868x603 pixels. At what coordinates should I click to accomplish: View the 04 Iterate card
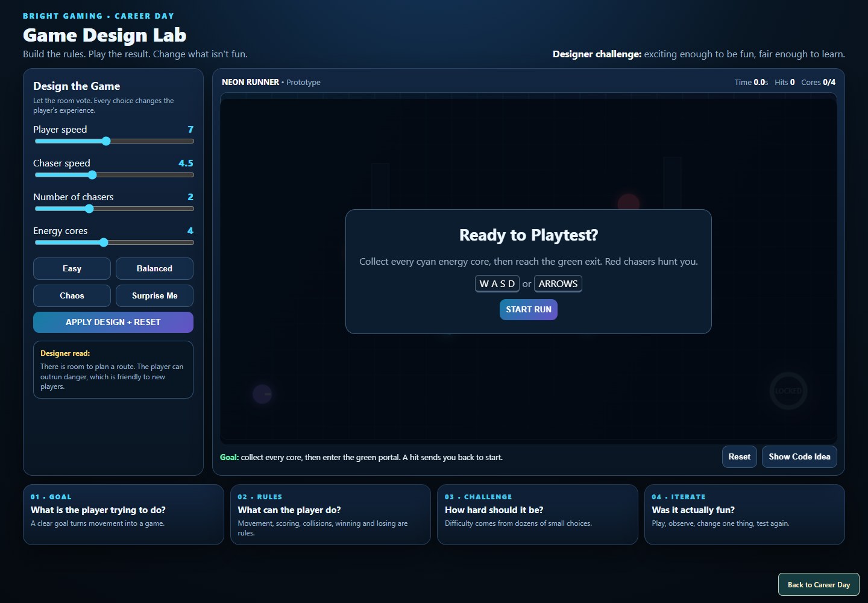click(x=744, y=514)
